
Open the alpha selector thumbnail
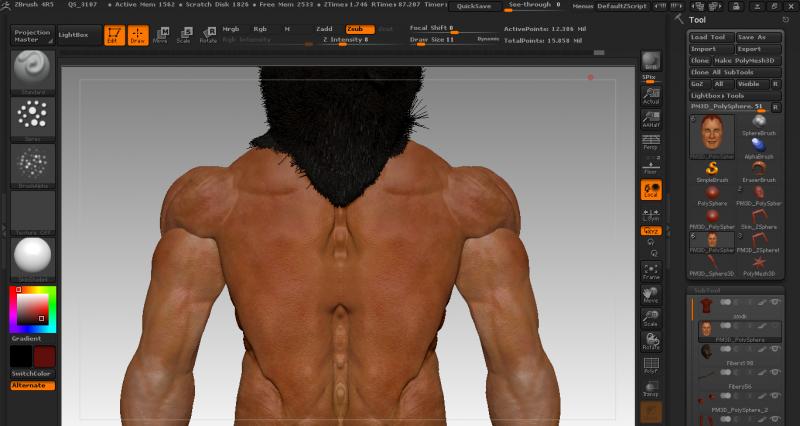pyautogui.click(x=33, y=166)
